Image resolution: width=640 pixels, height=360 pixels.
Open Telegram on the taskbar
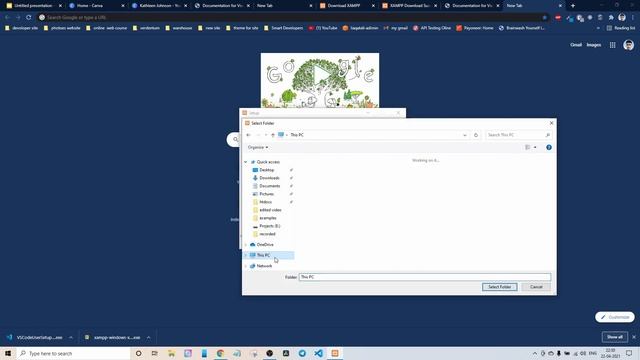(302, 353)
